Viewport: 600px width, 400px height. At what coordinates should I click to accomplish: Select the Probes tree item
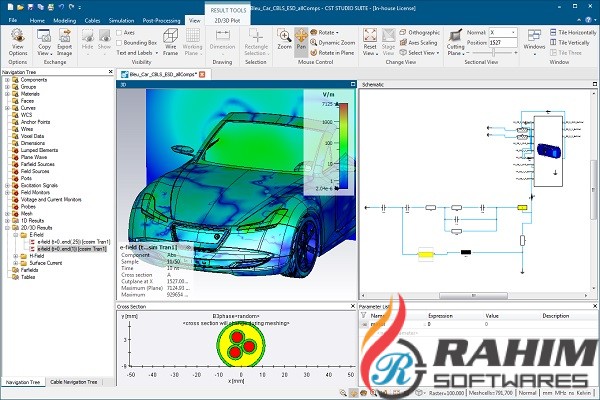[x=28, y=206]
